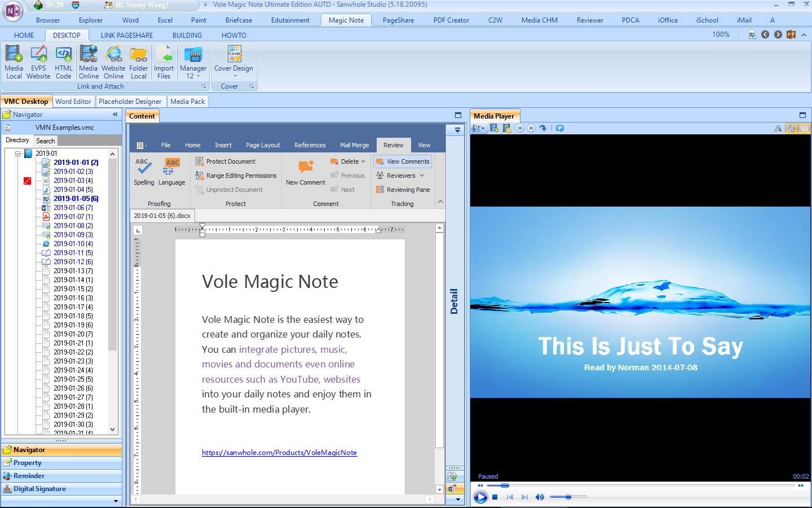Collapse the 2019-01 tree node
Image resolution: width=812 pixels, height=508 pixels.
[x=18, y=154]
